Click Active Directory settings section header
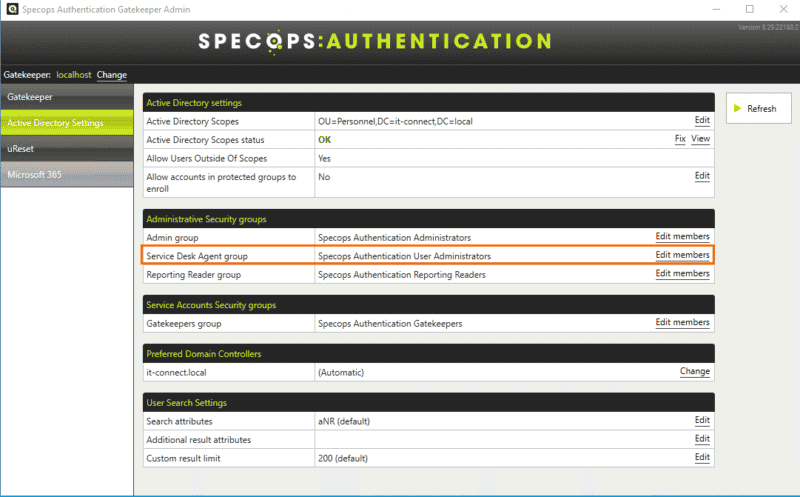The image size is (800, 497). (429, 103)
